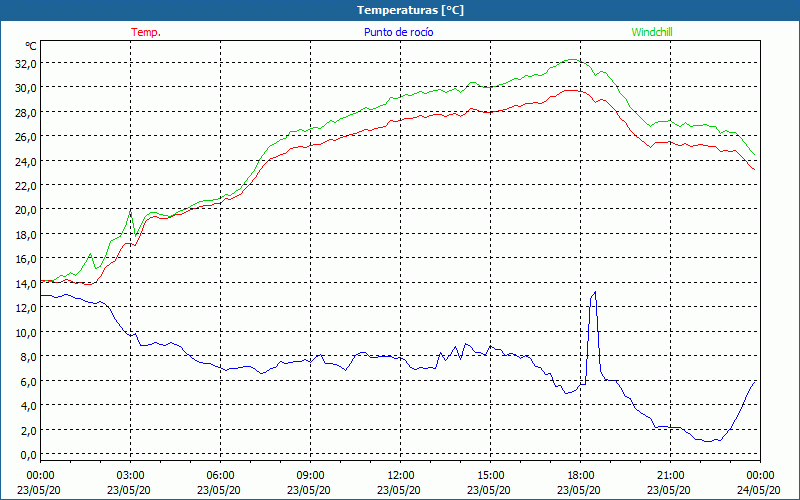Click the 24,0 y-axis value
This screenshot has height=500, width=800.
tap(26, 161)
